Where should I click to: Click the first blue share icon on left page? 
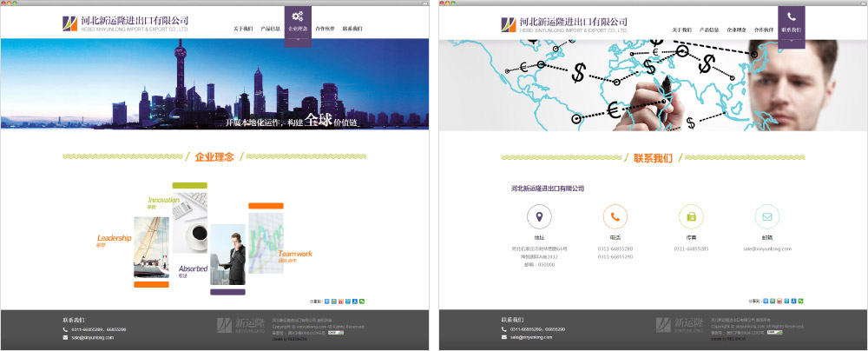pyautogui.click(x=326, y=301)
